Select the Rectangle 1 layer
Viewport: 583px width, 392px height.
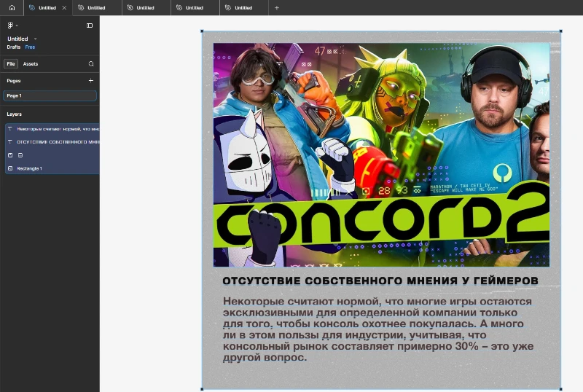[52, 168]
